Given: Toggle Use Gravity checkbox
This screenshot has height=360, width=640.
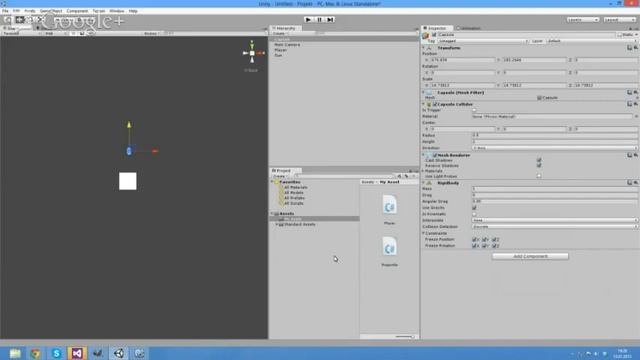Looking at the screenshot, I should tap(474, 208).
